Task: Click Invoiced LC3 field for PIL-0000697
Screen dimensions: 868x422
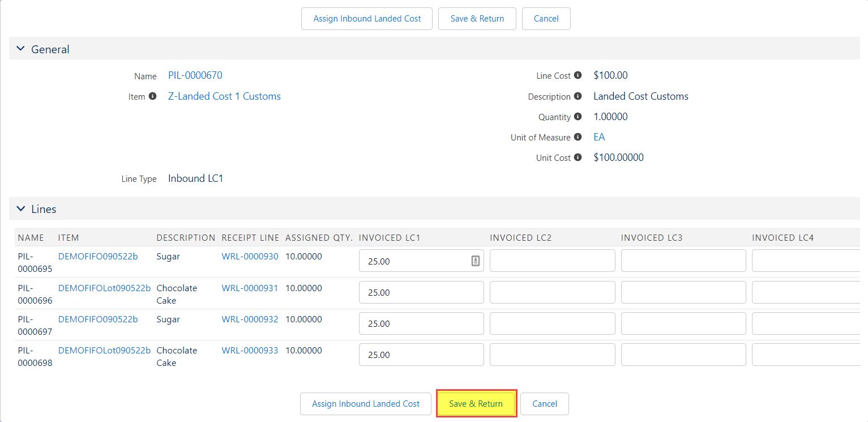Action: click(x=683, y=323)
